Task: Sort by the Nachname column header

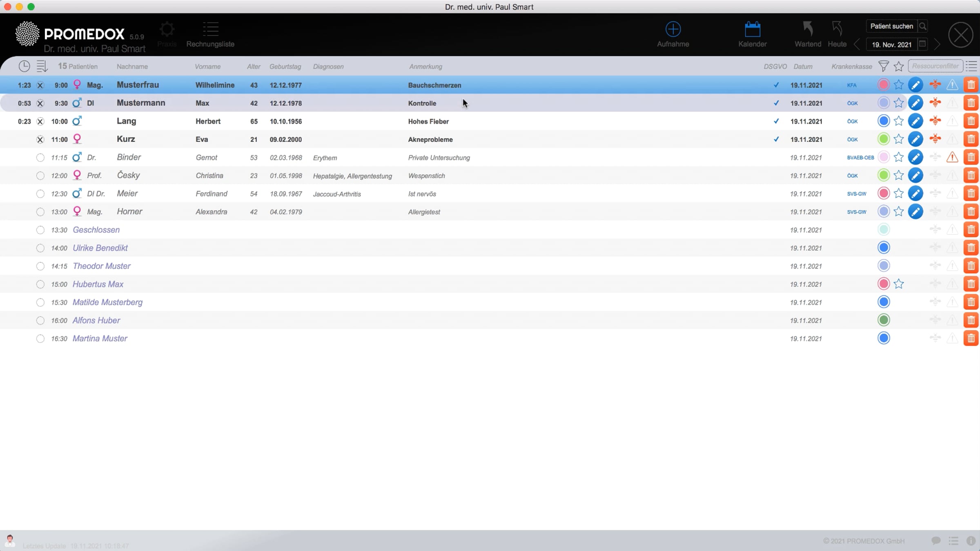Action: coord(132,67)
